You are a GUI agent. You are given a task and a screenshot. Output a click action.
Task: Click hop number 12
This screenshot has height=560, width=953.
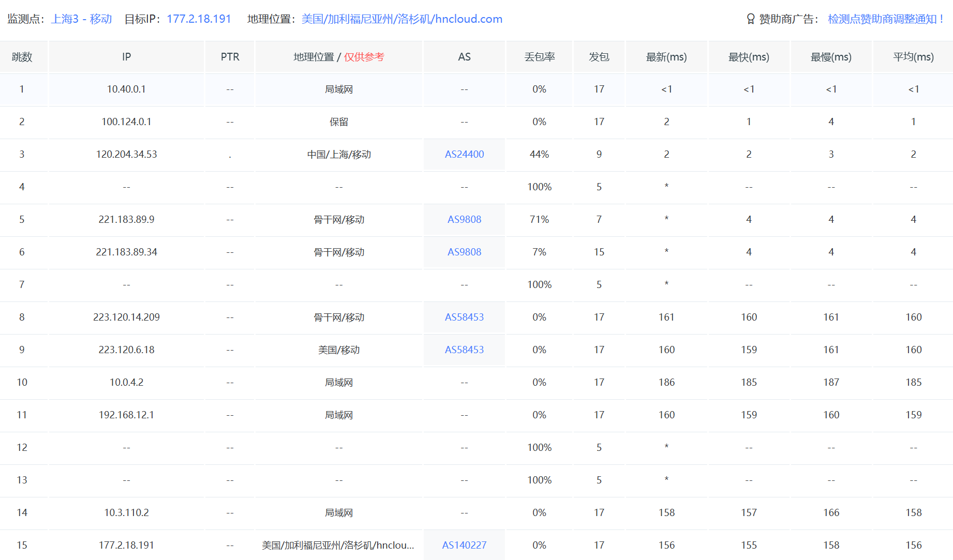click(22, 447)
